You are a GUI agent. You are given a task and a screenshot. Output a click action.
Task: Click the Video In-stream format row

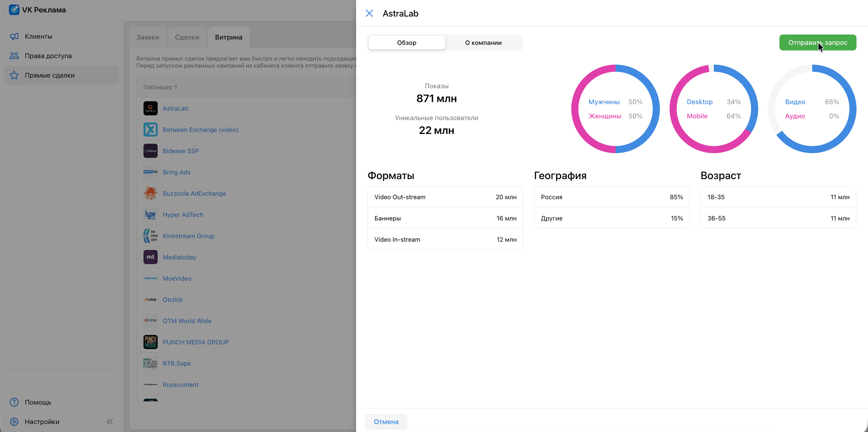point(445,239)
